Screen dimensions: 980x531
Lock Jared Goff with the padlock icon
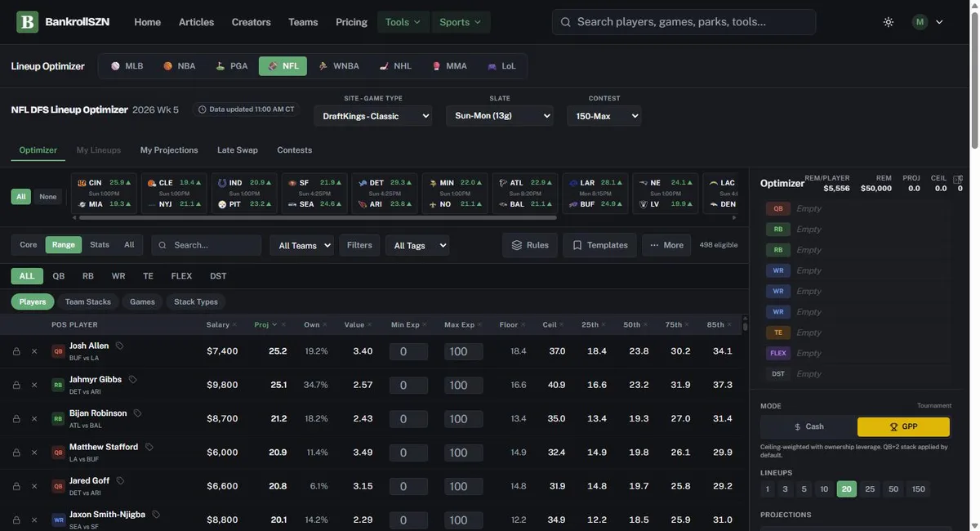(16, 486)
